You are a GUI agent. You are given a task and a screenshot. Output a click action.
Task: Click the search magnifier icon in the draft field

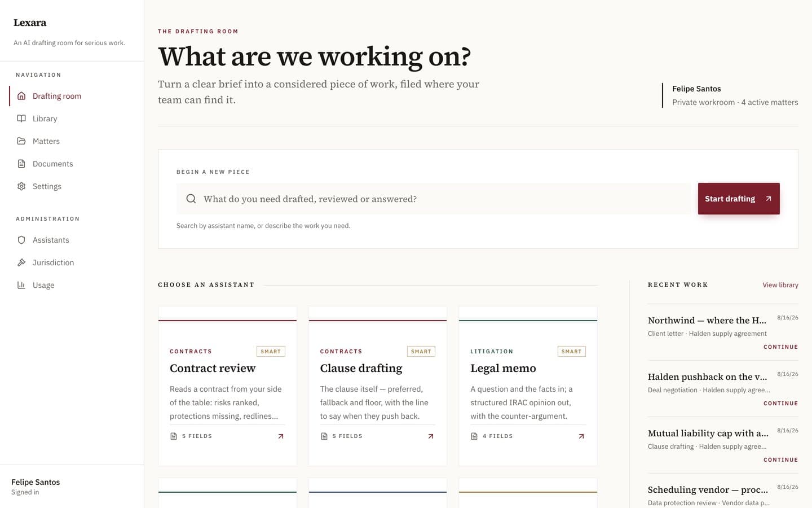pyautogui.click(x=191, y=199)
